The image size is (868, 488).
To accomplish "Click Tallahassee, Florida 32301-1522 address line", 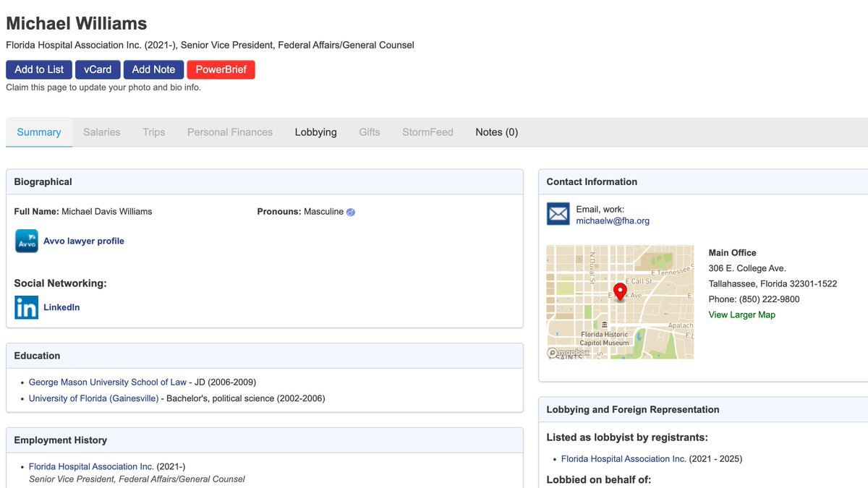I will point(773,283).
